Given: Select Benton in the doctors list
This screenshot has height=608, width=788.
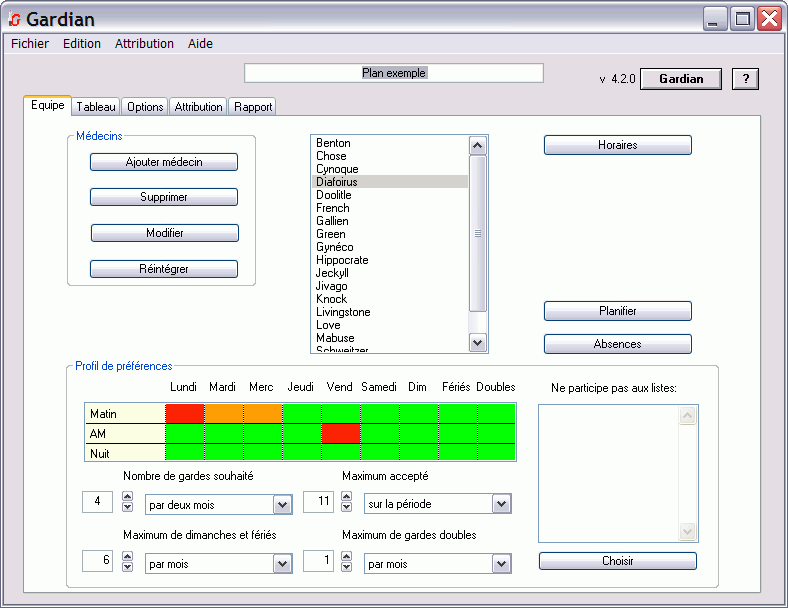Looking at the screenshot, I should pos(390,143).
